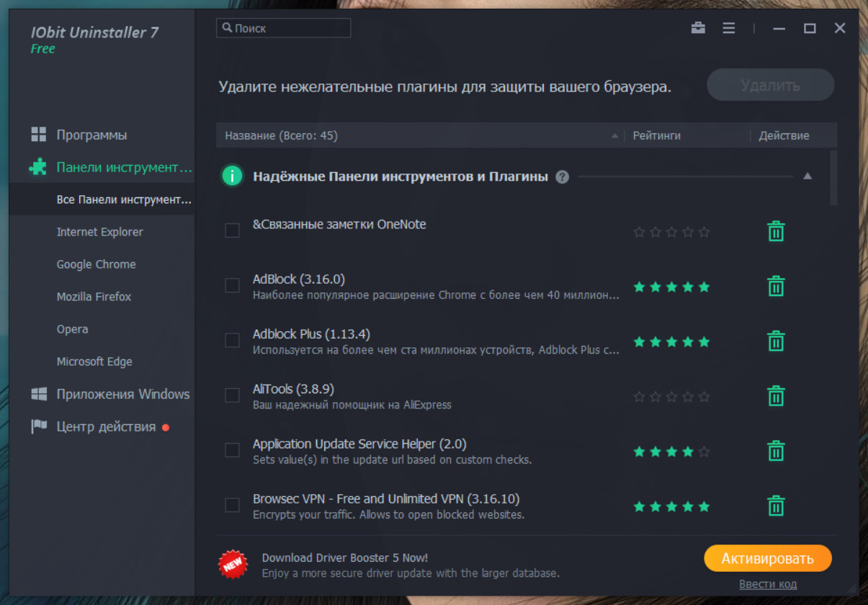Delete Browsec VPN using its trash icon

click(776, 505)
